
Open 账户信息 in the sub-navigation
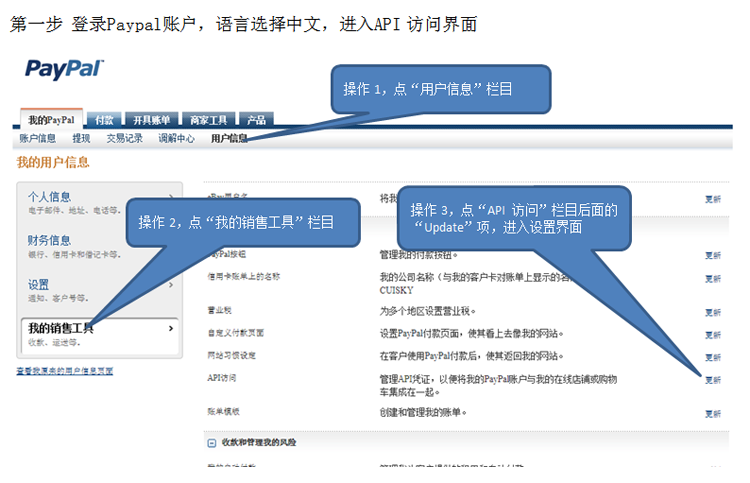click(x=37, y=139)
